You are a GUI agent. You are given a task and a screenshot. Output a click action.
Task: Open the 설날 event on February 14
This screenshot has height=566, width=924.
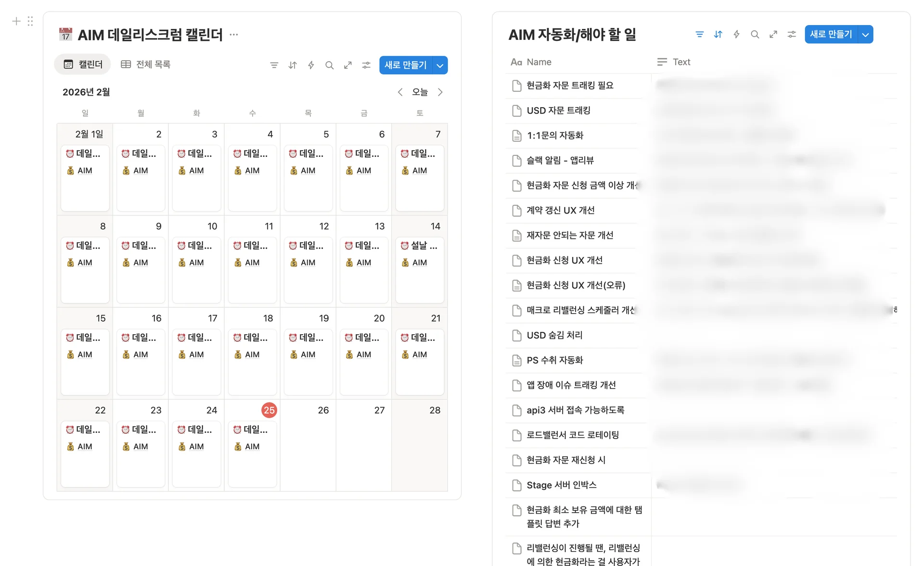[x=420, y=246]
